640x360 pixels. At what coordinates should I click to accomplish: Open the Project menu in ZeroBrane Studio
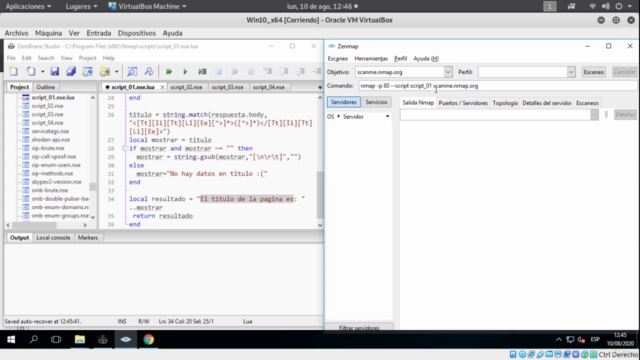coord(87,58)
